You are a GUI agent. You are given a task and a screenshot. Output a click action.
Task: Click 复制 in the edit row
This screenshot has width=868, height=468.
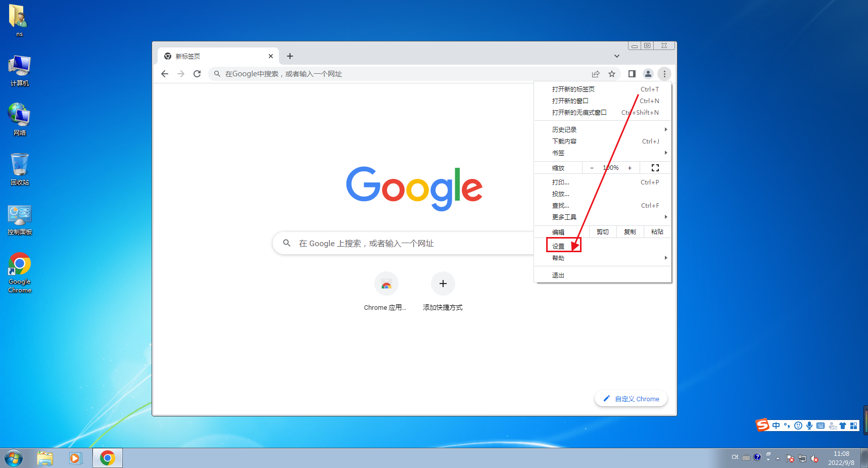click(x=630, y=232)
